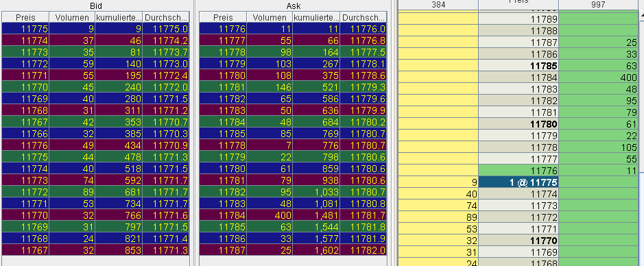Click ladder ask volume 25 at 11787
The image size is (644, 266).
(598, 43)
